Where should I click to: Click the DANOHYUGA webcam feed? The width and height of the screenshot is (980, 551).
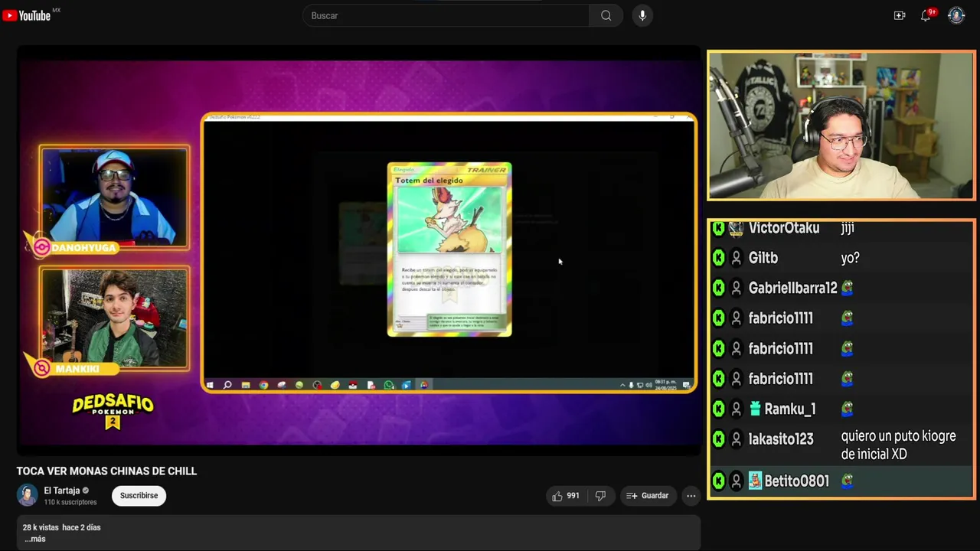click(114, 196)
